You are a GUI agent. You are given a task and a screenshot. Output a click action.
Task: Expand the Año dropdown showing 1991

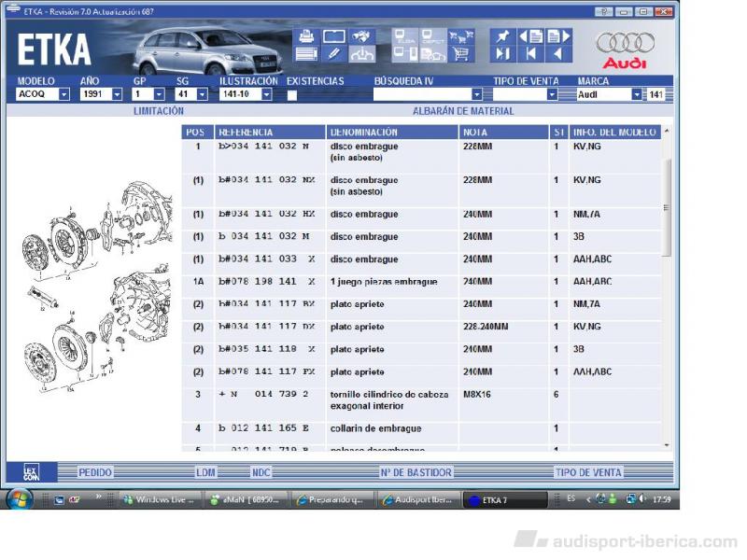117,94
